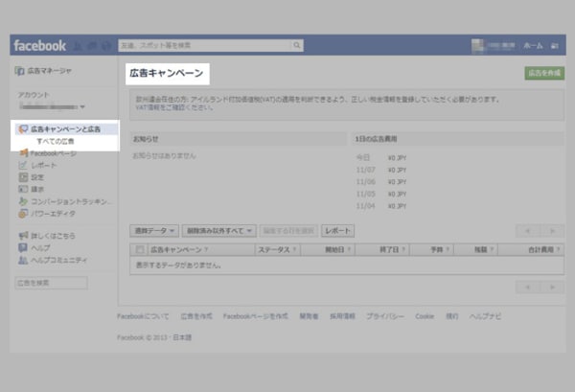Select すべての広告 submenu item
The image size is (575, 392).
click(x=56, y=141)
